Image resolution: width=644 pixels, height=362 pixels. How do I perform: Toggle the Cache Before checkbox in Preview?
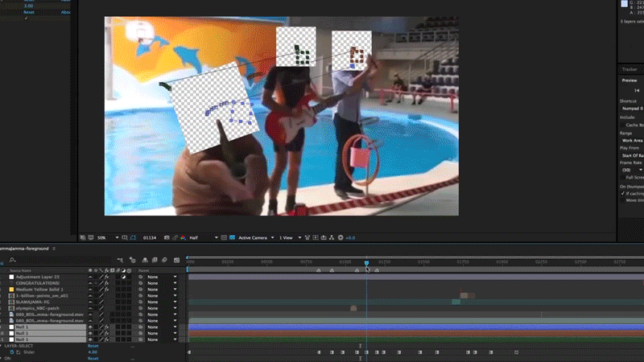tap(622, 125)
